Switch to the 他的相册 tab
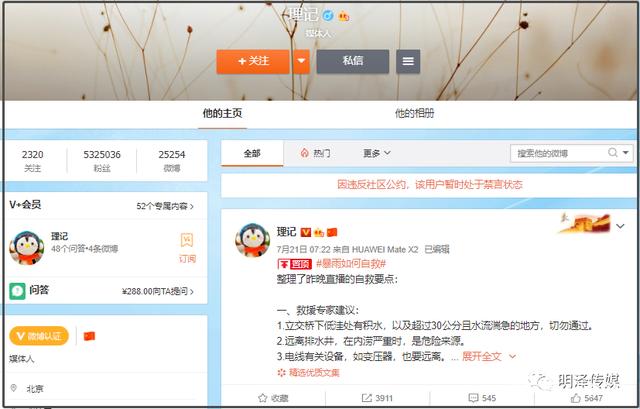 click(x=414, y=113)
